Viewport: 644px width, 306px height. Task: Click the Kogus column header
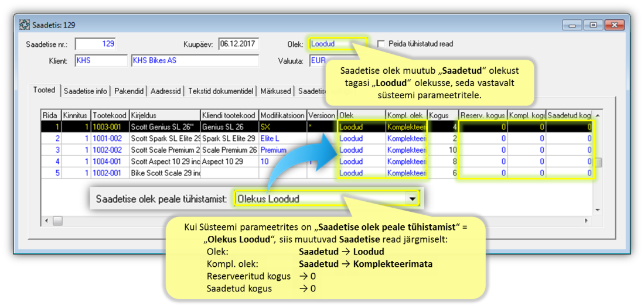pos(443,115)
